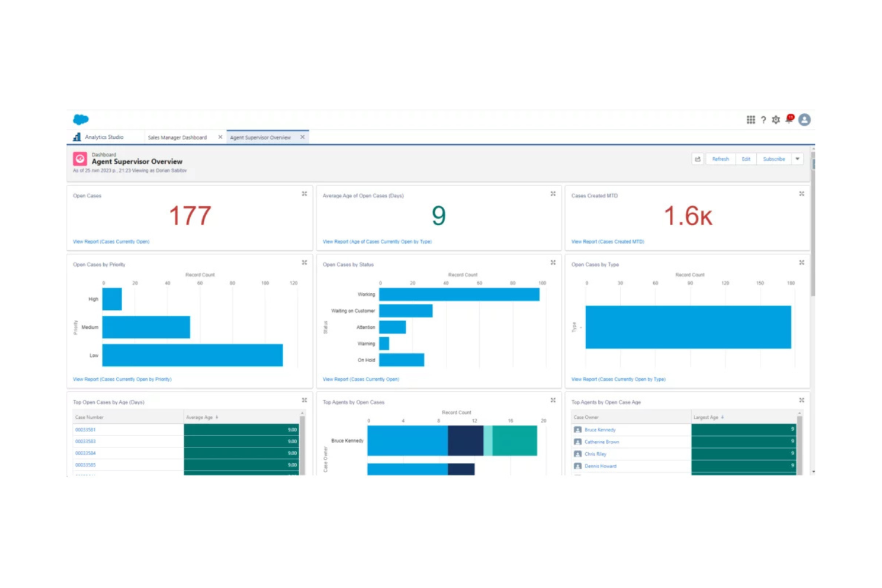The image size is (882, 588).
Task: Switch to the Sales Manager Dashboard tab
Action: click(x=178, y=137)
